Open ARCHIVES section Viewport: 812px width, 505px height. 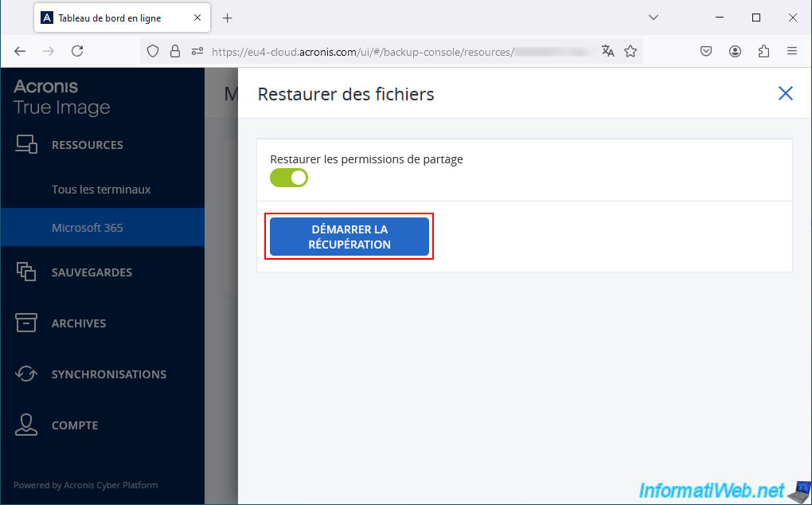coord(79,323)
